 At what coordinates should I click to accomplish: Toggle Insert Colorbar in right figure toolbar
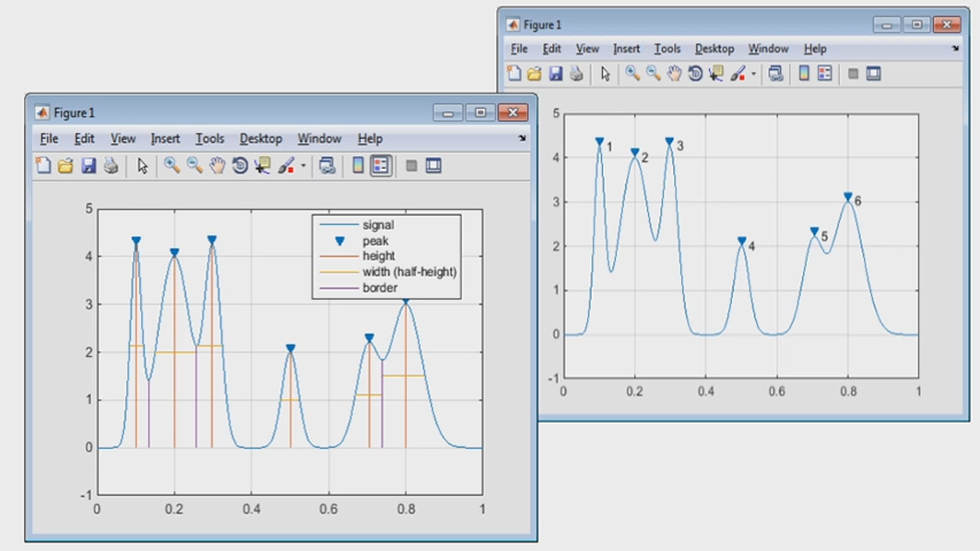click(x=804, y=73)
